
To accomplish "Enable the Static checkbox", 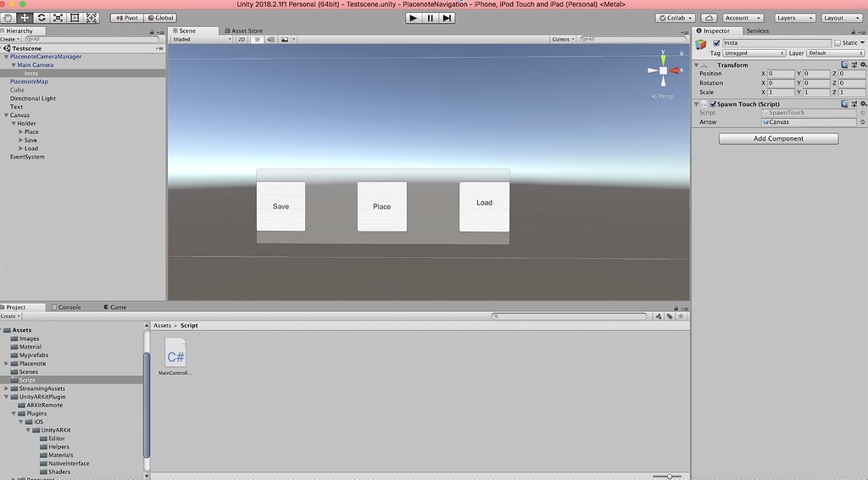I will coord(837,42).
